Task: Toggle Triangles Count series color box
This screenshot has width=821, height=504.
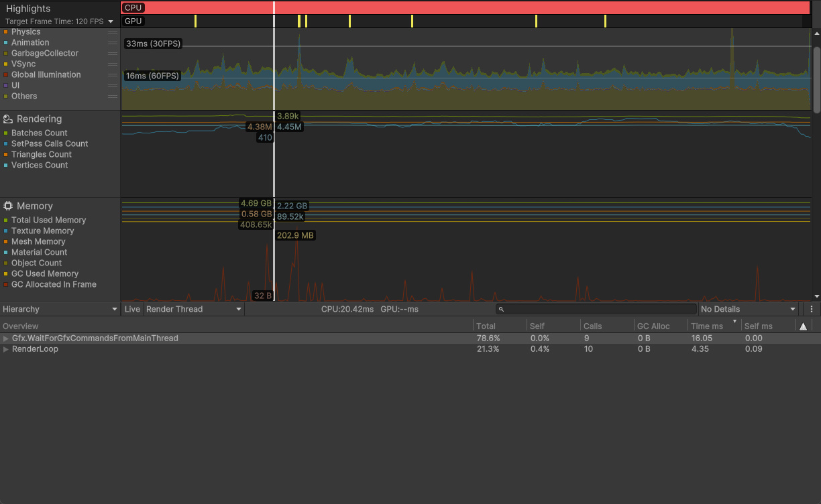Action: [x=6, y=154]
